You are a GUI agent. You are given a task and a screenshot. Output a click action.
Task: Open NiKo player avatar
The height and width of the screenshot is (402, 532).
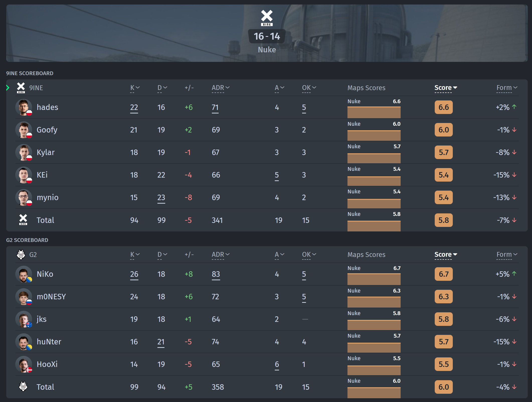coord(24,274)
